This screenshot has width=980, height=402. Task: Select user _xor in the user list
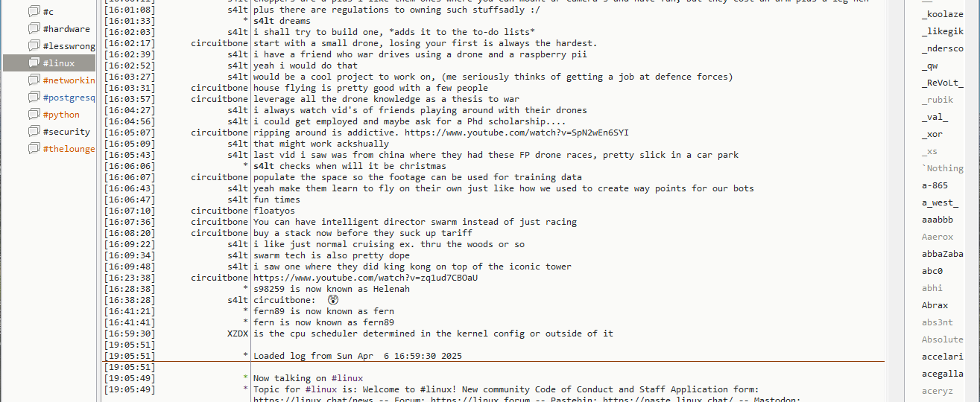(x=932, y=134)
